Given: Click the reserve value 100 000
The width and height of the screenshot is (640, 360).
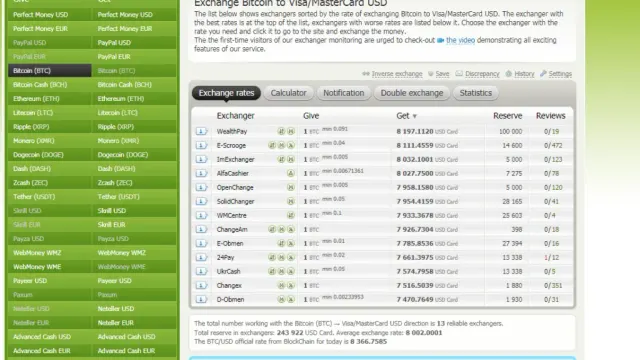Looking at the screenshot, I should tap(510, 131).
